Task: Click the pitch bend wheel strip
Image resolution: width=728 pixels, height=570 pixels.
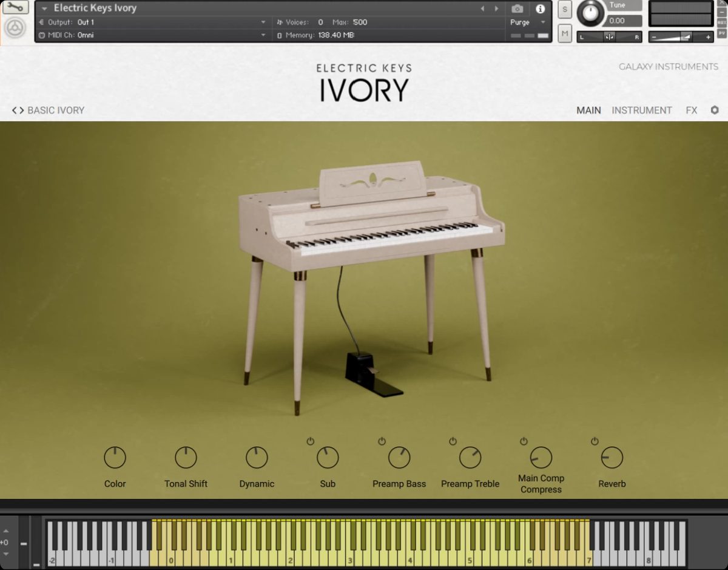Action: pos(23,542)
